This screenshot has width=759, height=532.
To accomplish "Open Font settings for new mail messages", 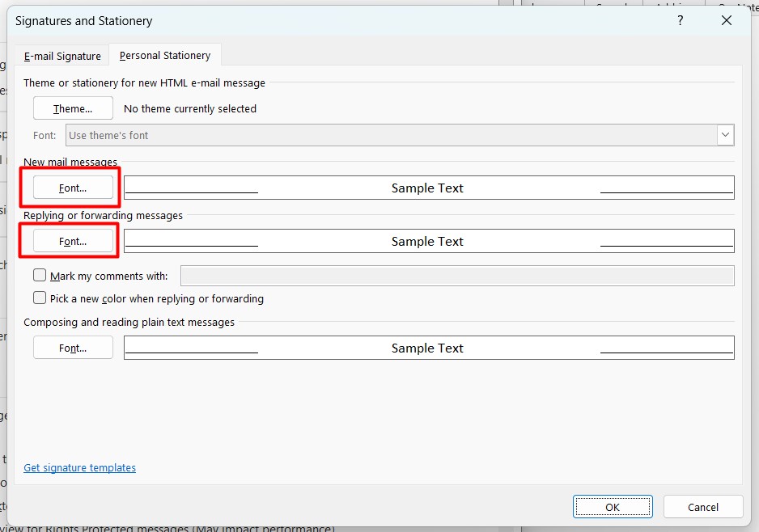I will [73, 188].
